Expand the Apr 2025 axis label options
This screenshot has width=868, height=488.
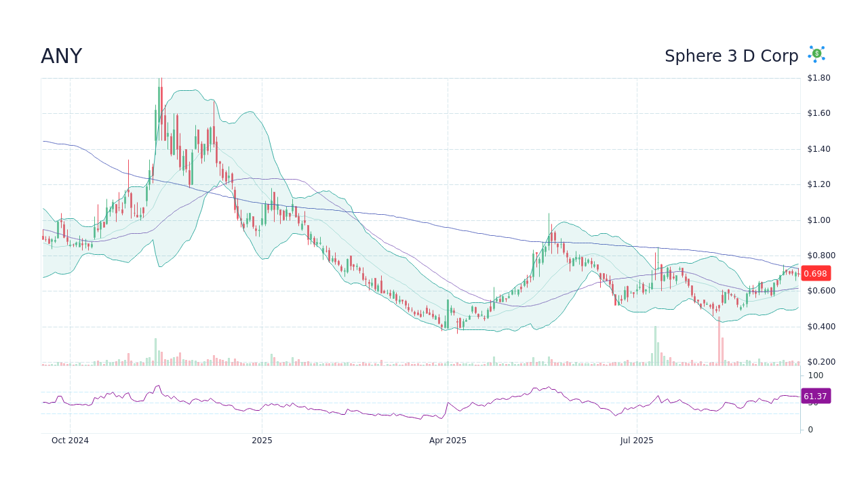click(x=448, y=440)
